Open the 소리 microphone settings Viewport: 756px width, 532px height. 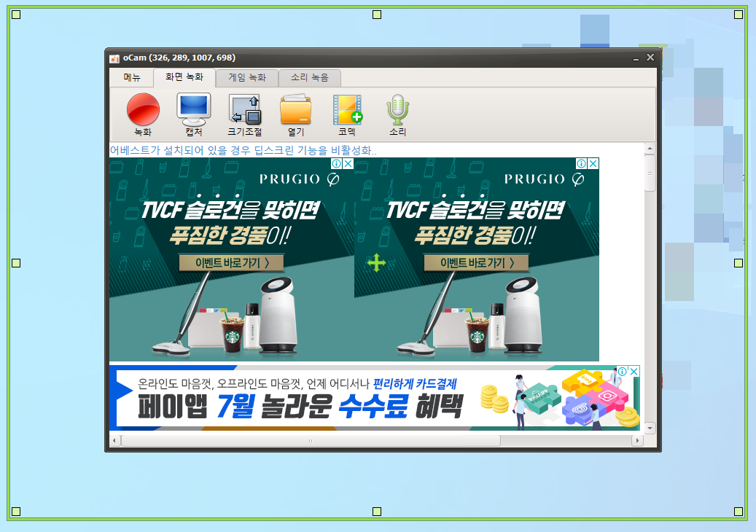[x=398, y=114]
